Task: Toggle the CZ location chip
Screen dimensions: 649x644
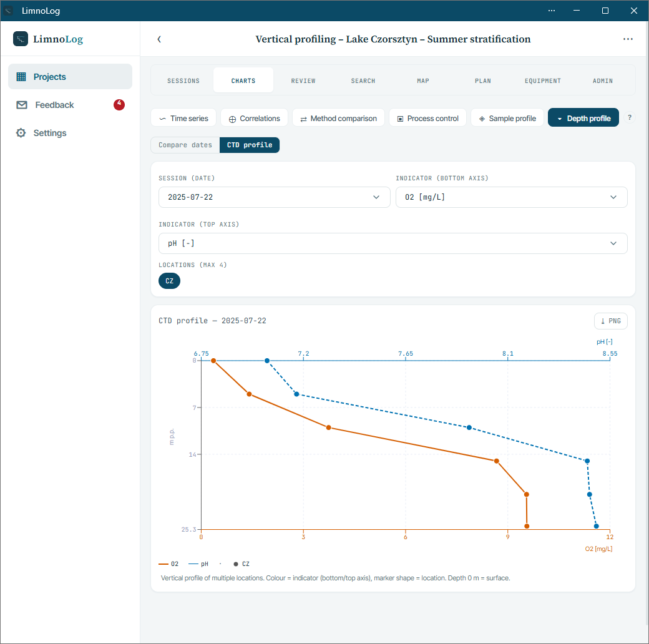Action: tap(169, 281)
